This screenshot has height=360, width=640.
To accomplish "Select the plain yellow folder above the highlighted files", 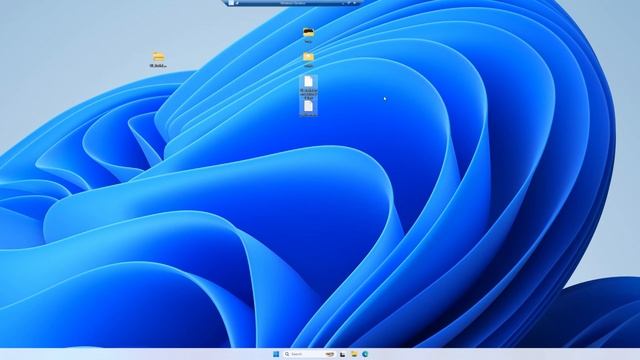I will 308,59.
